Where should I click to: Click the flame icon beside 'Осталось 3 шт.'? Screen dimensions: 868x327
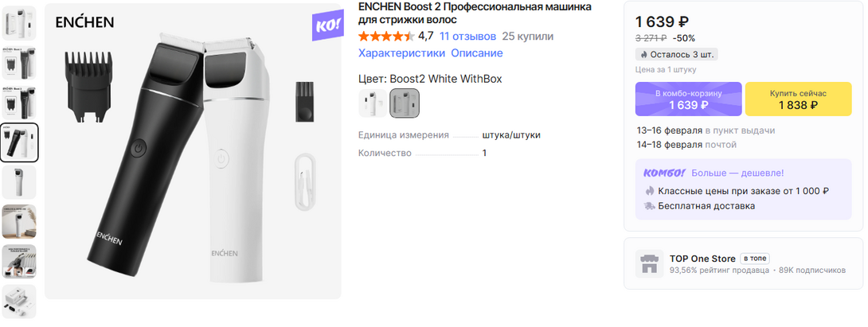(x=643, y=54)
